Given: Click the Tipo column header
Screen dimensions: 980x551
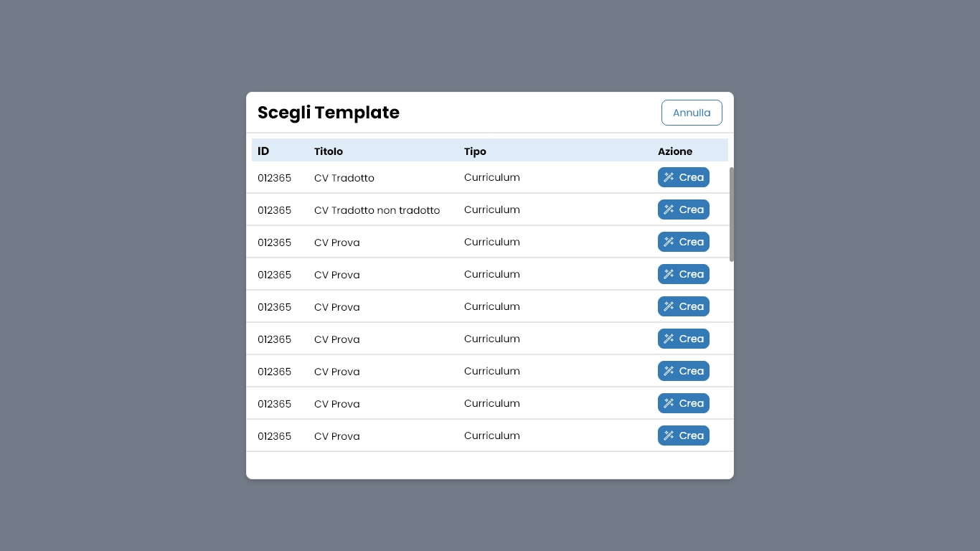Looking at the screenshot, I should pyautogui.click(x=475, y=151).
